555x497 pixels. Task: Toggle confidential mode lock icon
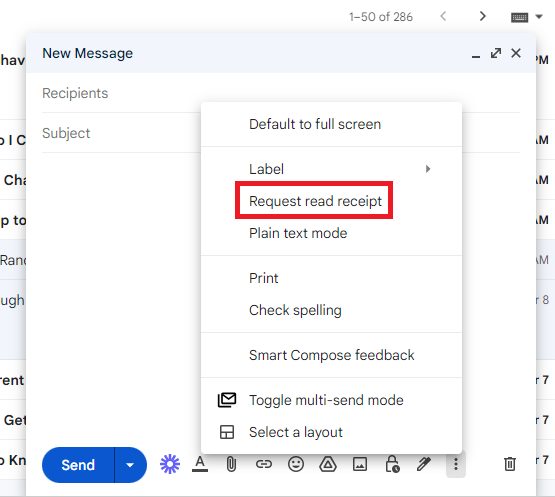click(x=392, y=464)
